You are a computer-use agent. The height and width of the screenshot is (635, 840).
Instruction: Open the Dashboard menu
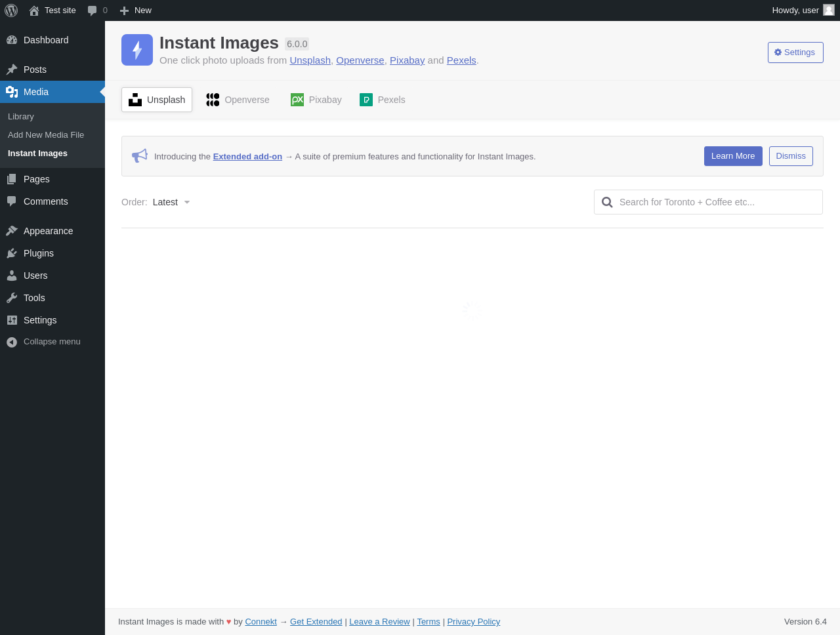pyautogui.click(x=52, y=40)
